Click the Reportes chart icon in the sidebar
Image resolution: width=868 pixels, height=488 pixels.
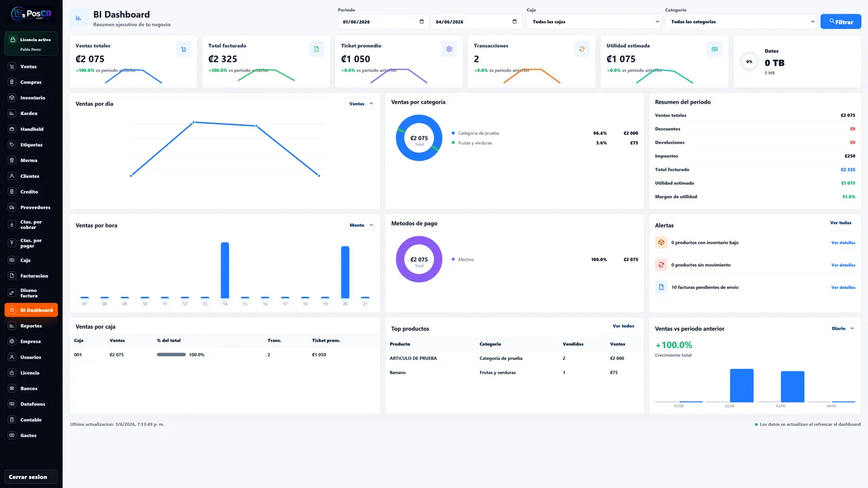[x=12, y=325]
